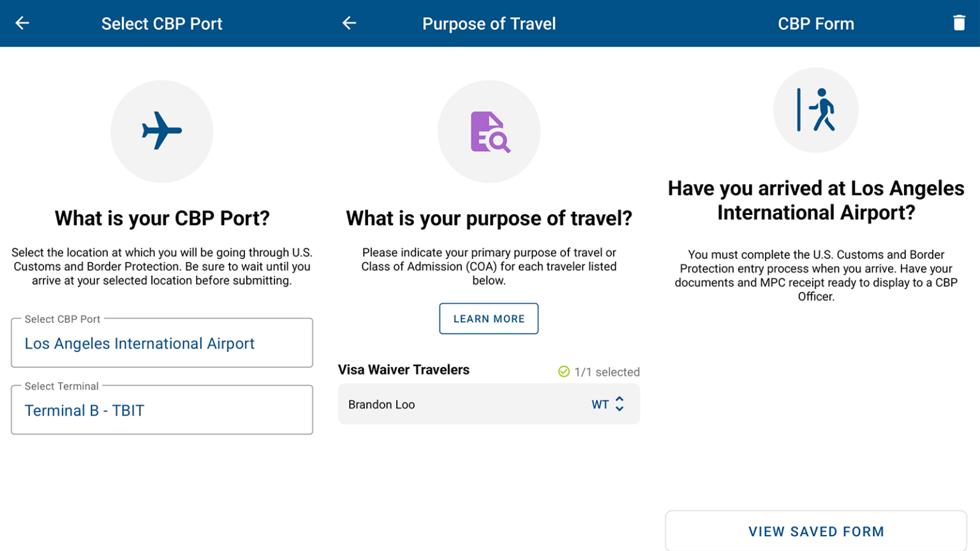Screen dimensions: 980x551
Task: Click the Purpose of Travel header title
Action: coord(489,23)
